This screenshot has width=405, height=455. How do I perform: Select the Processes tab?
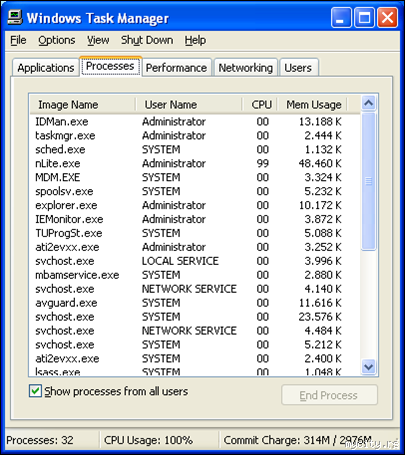tap(110, 66)
